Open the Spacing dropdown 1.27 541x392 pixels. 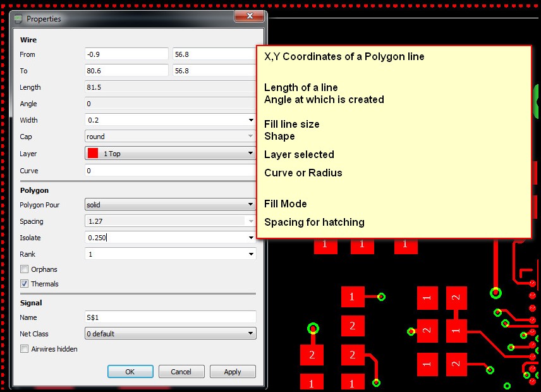tap(170, 221)
